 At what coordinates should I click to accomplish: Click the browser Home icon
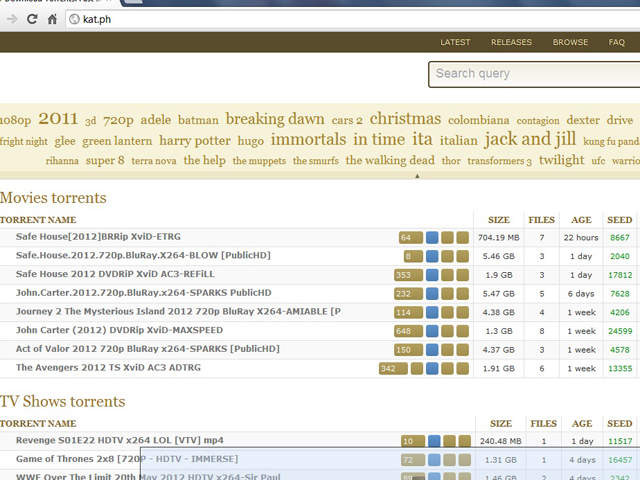pyautogui.click(x=52, y=18)
